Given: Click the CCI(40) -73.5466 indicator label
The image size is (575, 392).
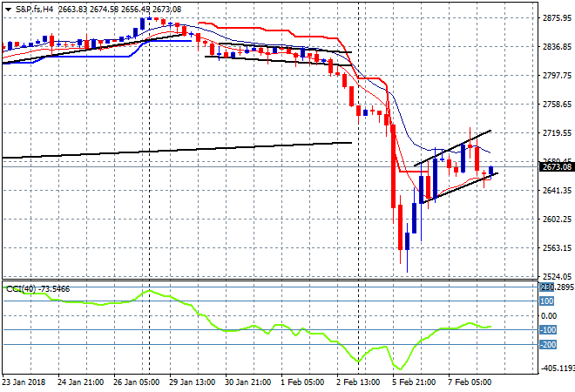Looking at the screenshot, I should (37, 289).
